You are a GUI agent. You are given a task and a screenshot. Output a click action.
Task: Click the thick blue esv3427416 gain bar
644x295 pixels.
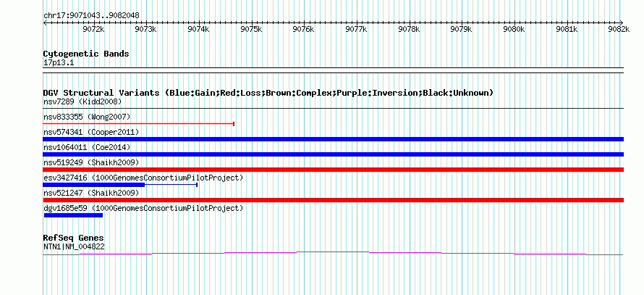[x=94, y=185]
